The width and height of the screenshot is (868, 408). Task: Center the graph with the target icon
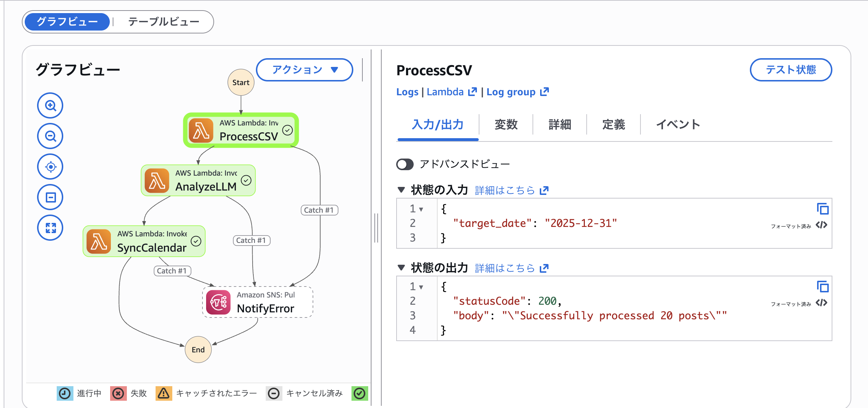[50, 167]
